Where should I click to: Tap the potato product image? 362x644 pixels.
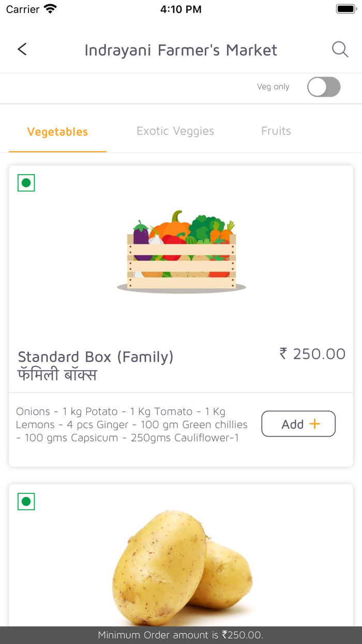(x=181, y=567)
